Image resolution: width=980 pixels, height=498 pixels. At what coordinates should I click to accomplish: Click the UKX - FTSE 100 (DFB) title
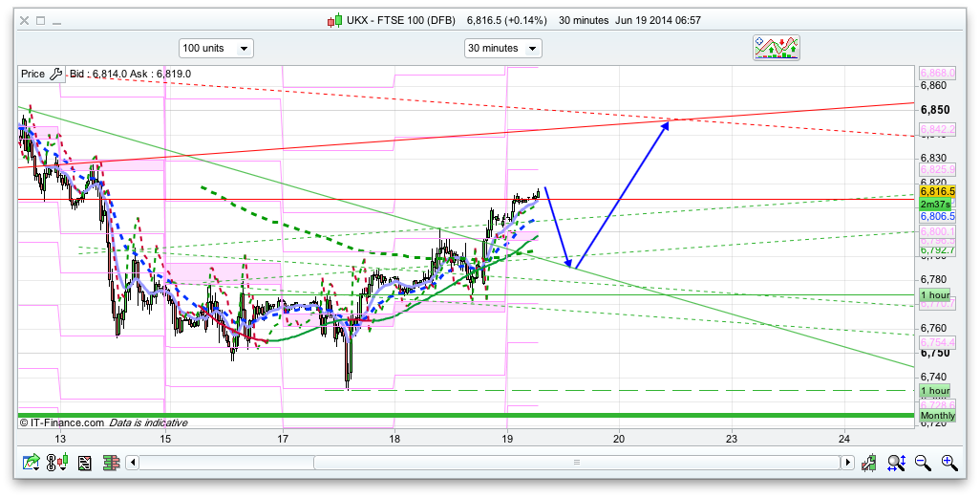pos(401,21)
